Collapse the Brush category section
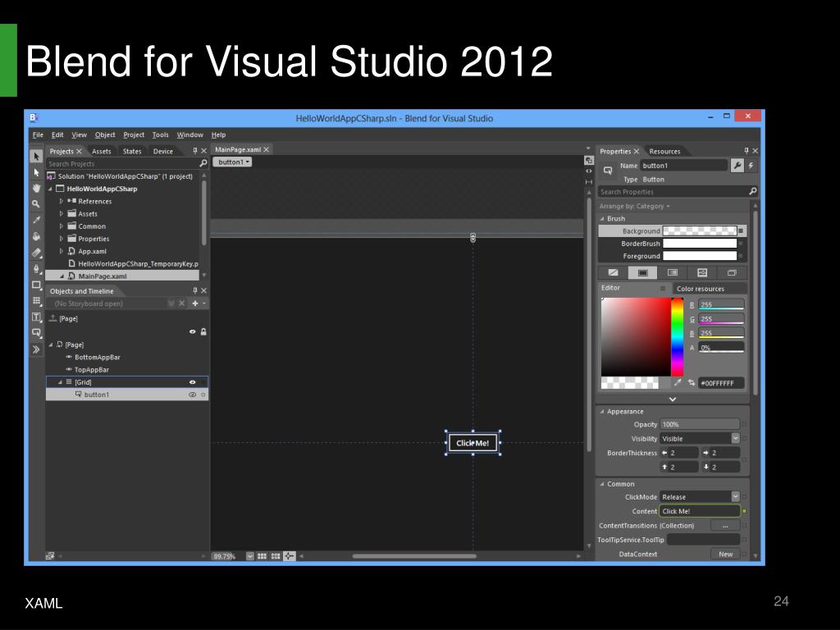Viewport: 840px width, 630px height. tap(602, 218)
